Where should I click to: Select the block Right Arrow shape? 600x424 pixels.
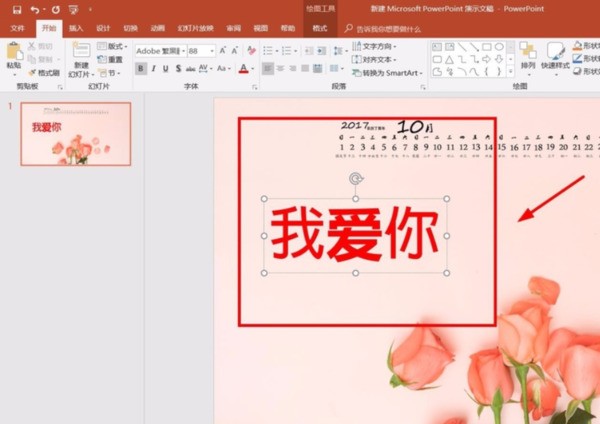[x=487, y=59]
